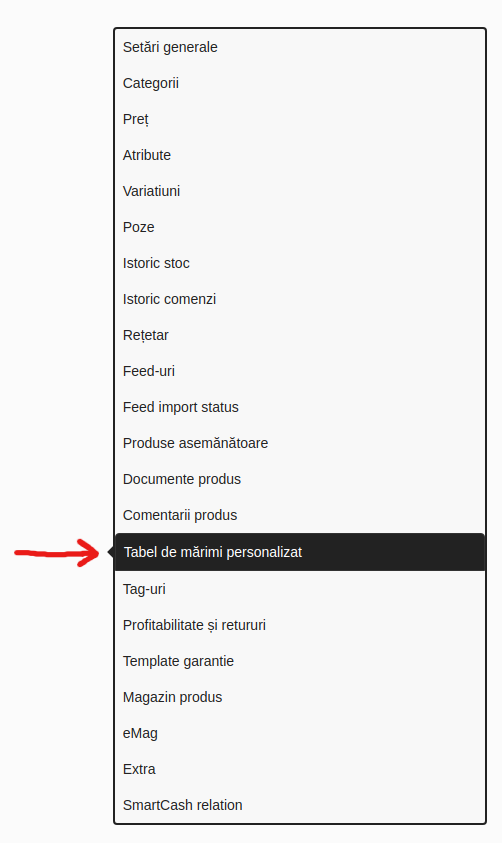Select highlighted Tabel de mărimi personalizat item

(x=299, y=552)
